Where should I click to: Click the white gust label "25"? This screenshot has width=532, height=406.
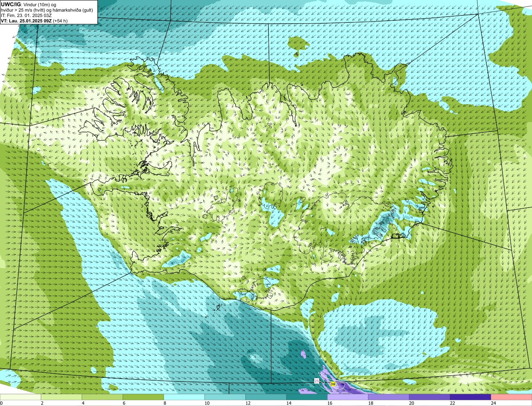(317, 381)
